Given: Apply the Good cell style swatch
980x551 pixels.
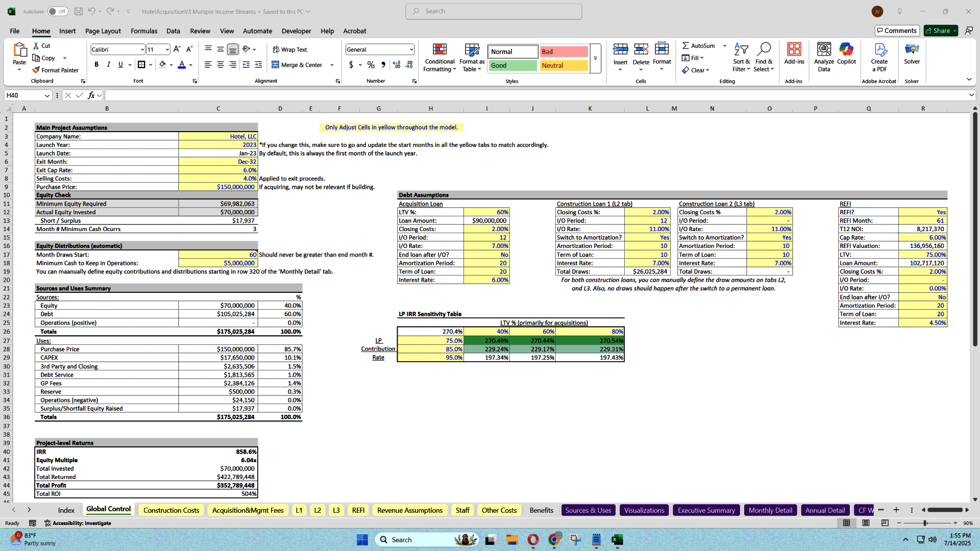Looking at the screenshot, I should coord(513,65).
